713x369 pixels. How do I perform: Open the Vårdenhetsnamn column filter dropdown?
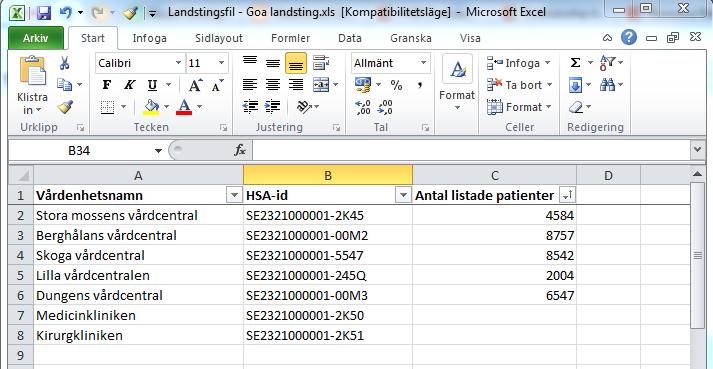click(234, 196)
